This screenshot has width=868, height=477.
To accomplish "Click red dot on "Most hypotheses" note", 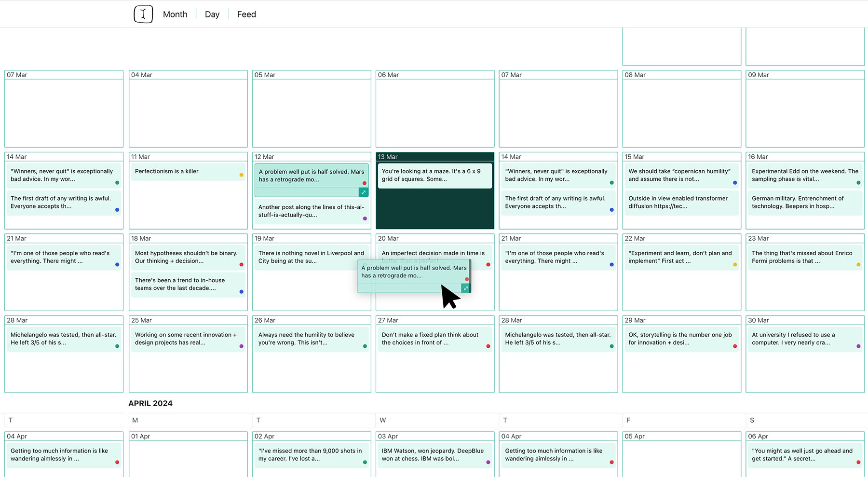I will click(241, 265).
